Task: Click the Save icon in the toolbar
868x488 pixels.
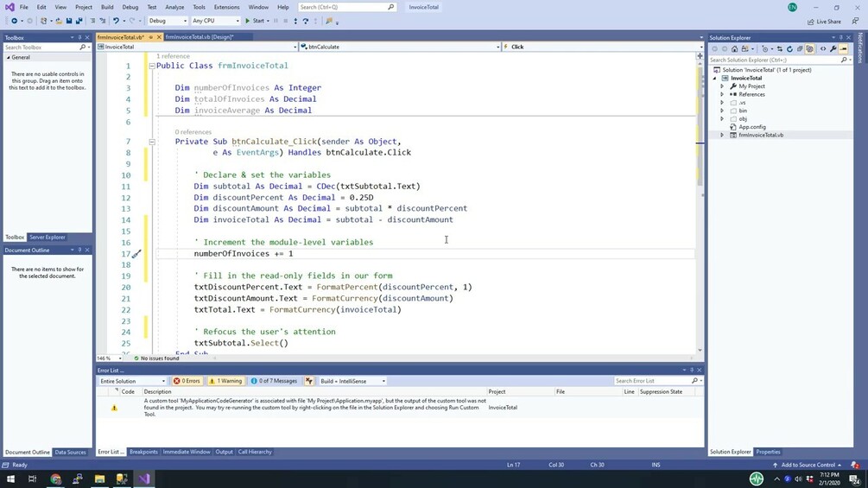Action: tap(69, 21)
